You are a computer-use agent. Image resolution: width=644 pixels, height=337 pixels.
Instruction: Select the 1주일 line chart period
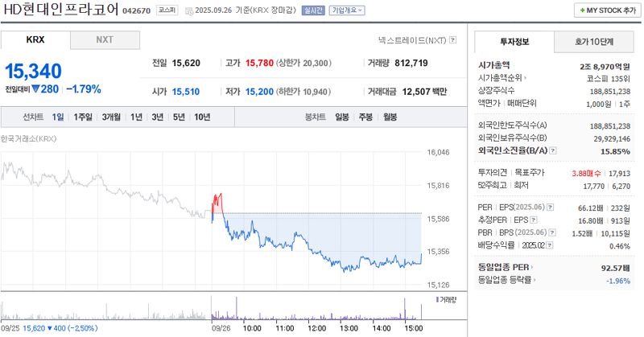coord(83,117)
